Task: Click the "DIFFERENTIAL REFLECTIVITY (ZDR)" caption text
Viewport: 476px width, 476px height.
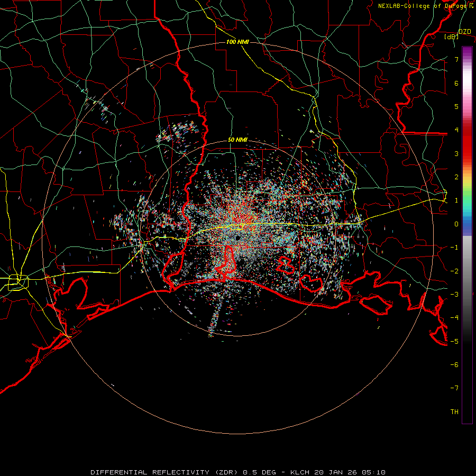Action: [166, 472]
